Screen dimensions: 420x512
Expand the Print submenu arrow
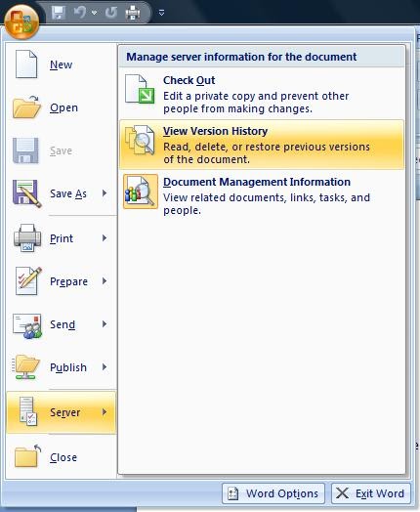click(x=105, y=238)
